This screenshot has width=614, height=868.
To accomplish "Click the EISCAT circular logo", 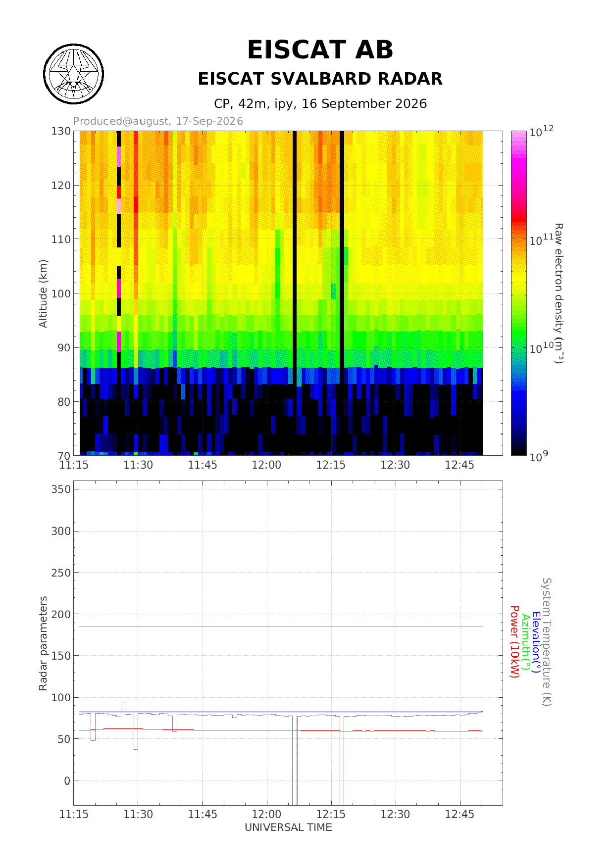I will pyautogui.click(x=74, y=74).
